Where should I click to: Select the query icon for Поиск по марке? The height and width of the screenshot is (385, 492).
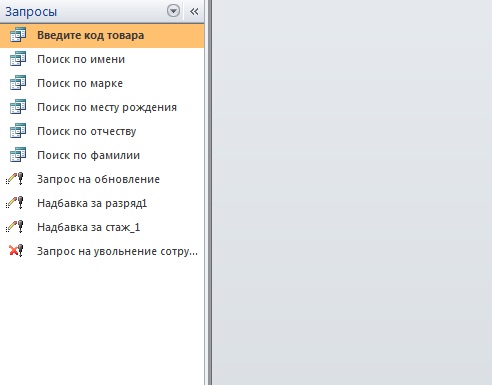(x=18, y=83)
